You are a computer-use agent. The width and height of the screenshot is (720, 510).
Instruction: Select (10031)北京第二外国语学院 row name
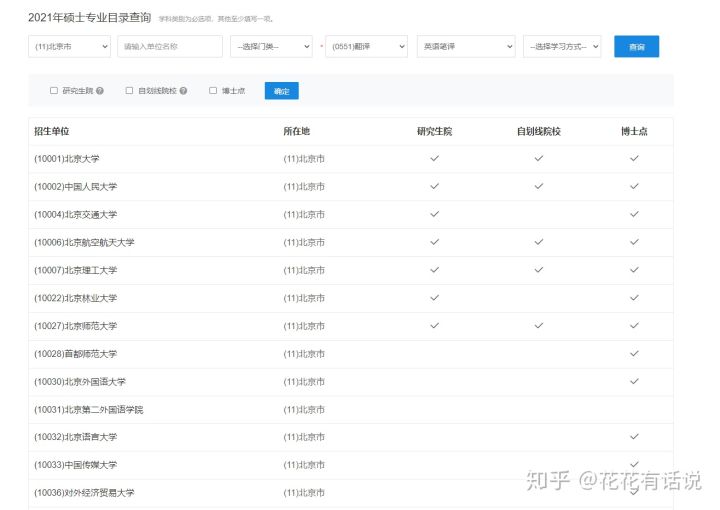click(x=89, y=409)
